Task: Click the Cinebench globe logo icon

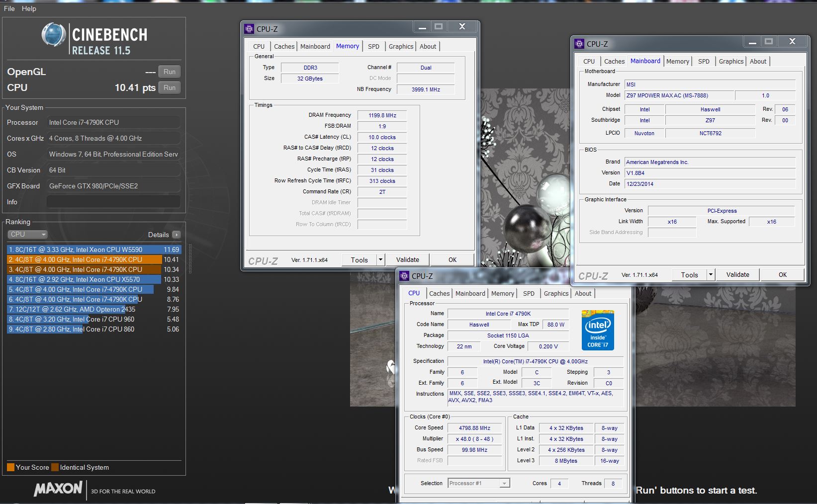Action: tap(54, 35)
